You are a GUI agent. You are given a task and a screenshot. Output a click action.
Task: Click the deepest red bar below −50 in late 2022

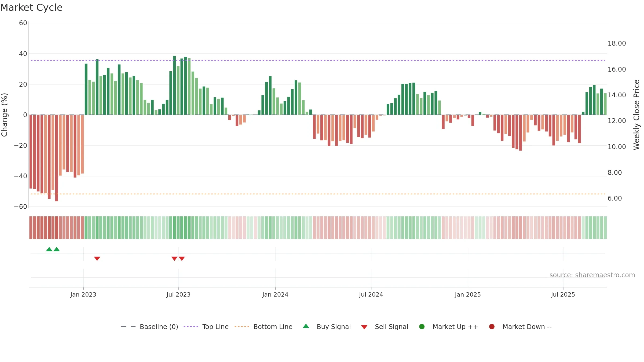tap(57, 158)
